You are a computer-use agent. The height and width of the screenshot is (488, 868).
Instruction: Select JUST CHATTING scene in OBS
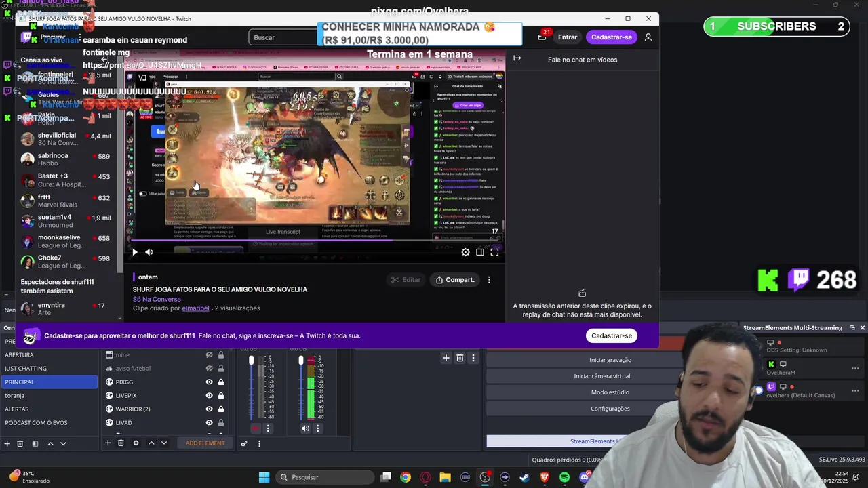click(x=49, y=368)
